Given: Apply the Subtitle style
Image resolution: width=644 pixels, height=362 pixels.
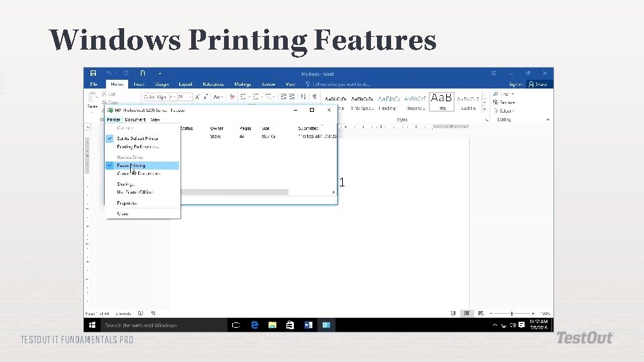Looking at the screenshot, I should pos(468,102).
